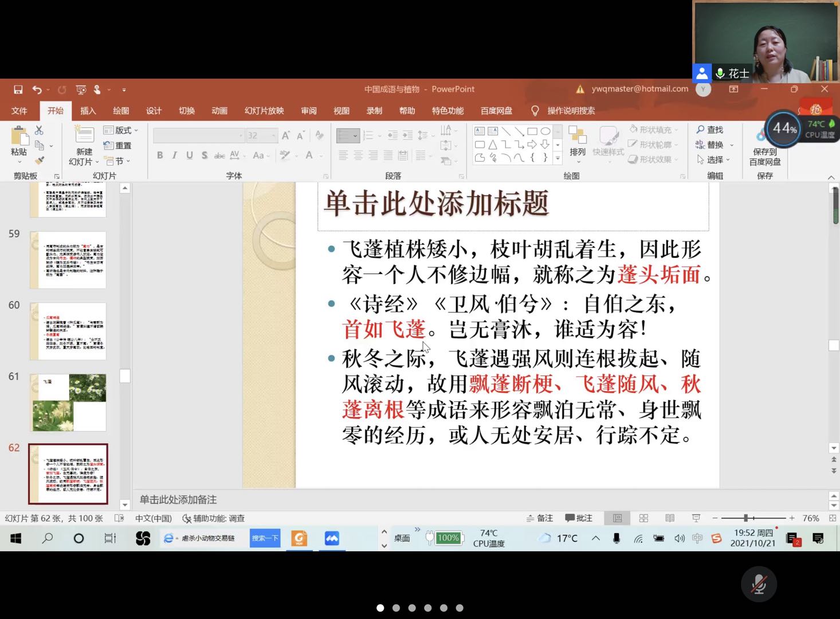The height and width of the screenshot is (619, 840).
Task: Click the zoom slider handle
Action: [x=745, y=518]
